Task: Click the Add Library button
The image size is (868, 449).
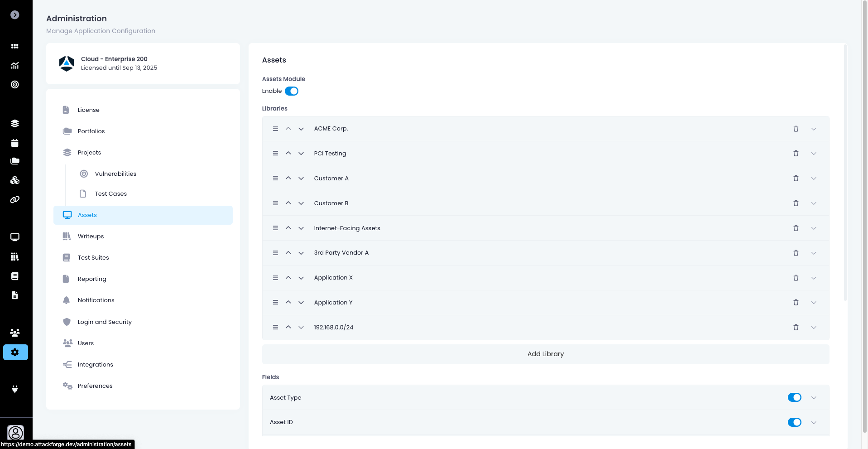Action: [545, 354]
